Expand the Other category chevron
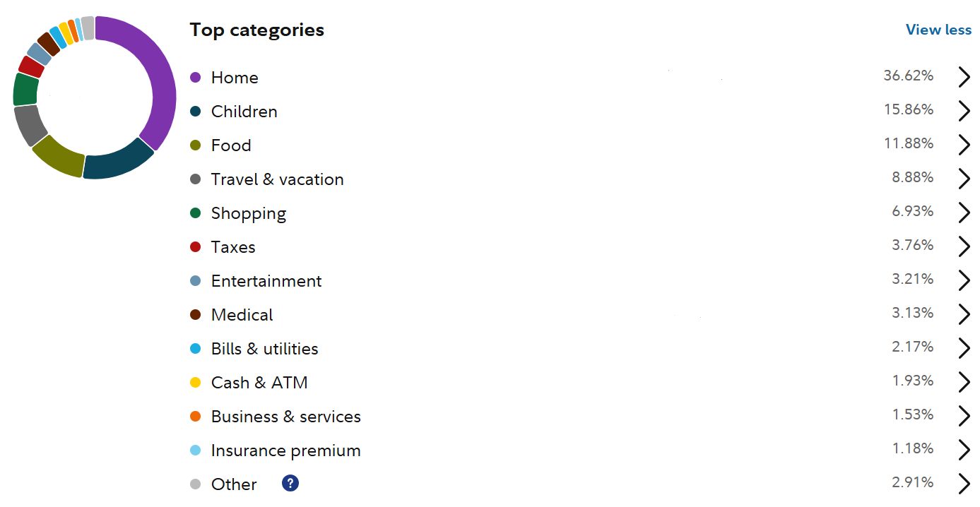980x507 pixels. point(964,484)
